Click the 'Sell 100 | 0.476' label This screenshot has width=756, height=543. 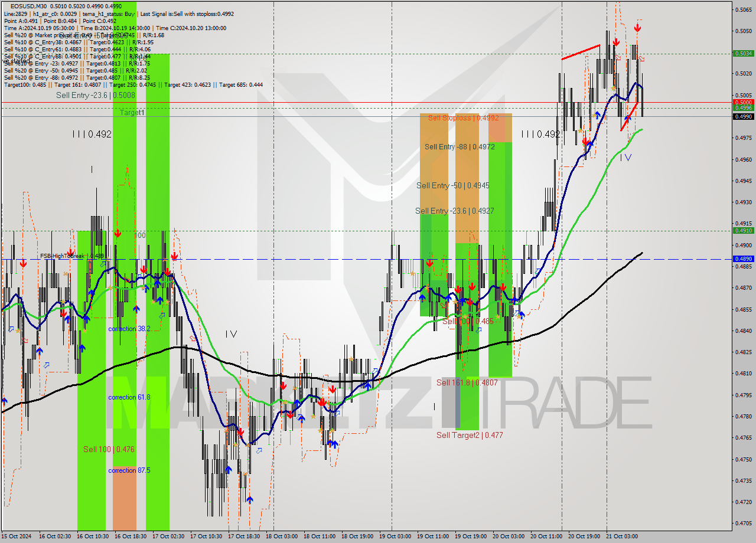[109, 449]
